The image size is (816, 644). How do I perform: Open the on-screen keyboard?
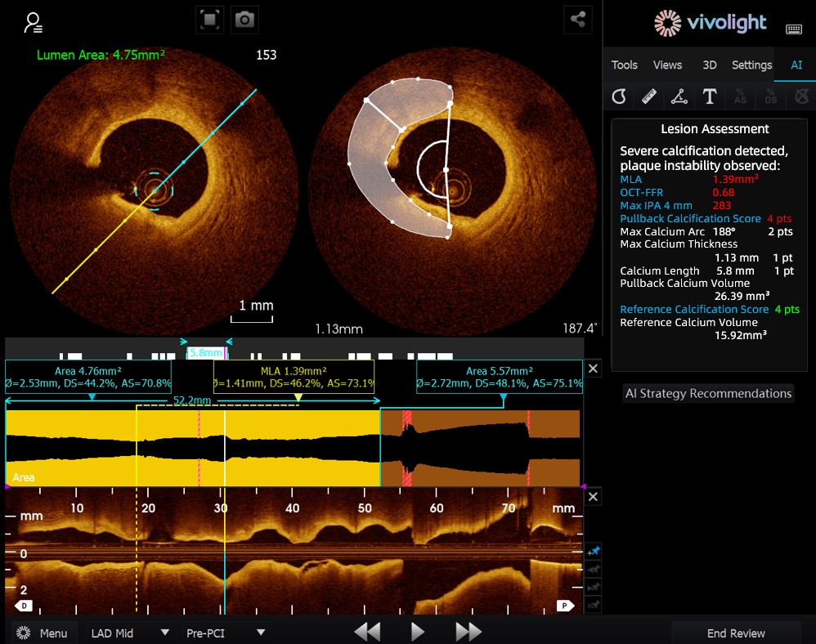pyautogui.click(x=793, y=29)
